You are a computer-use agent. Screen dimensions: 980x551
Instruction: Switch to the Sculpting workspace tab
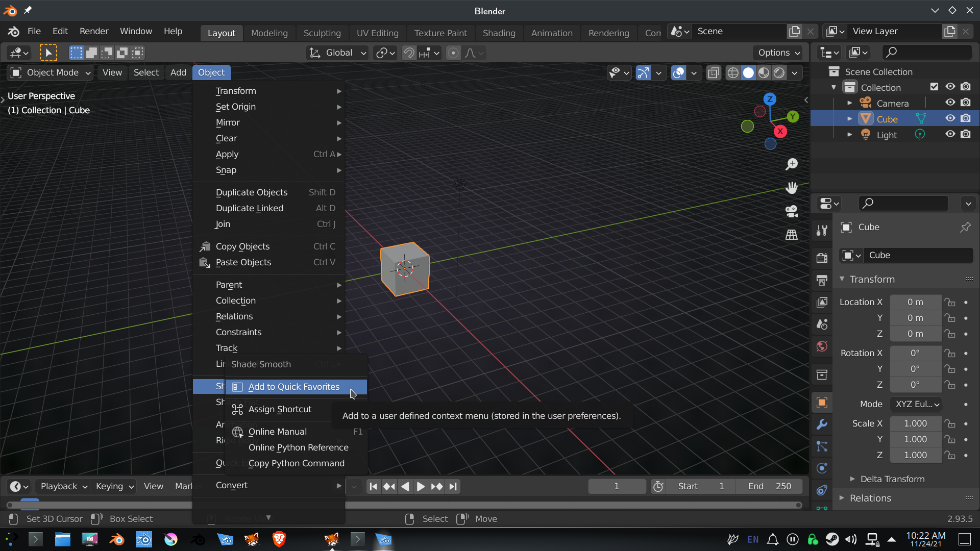point(322,33)
